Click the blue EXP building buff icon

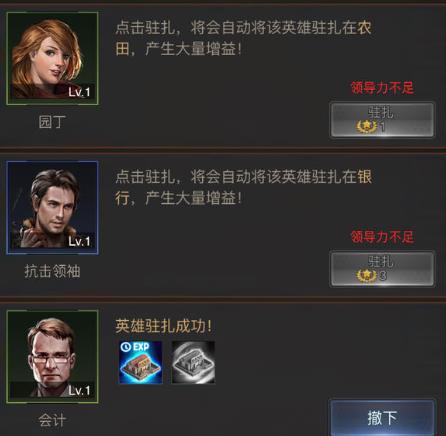[141, 362]
